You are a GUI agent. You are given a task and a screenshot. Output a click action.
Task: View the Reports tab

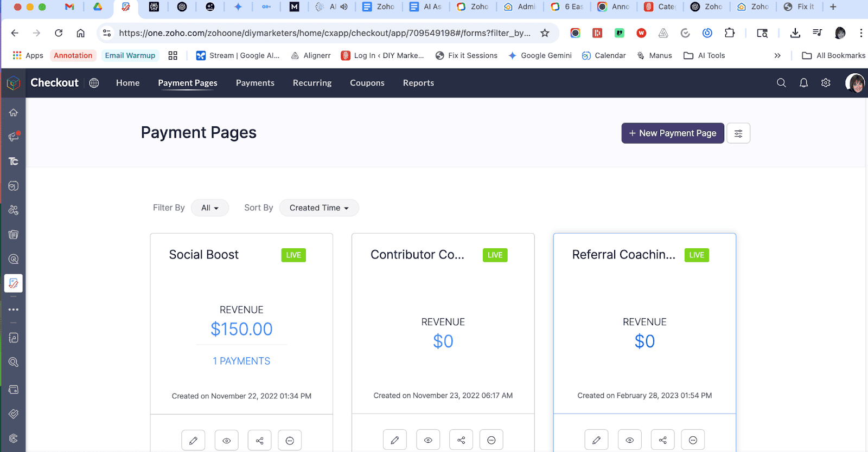coord(418,83)
